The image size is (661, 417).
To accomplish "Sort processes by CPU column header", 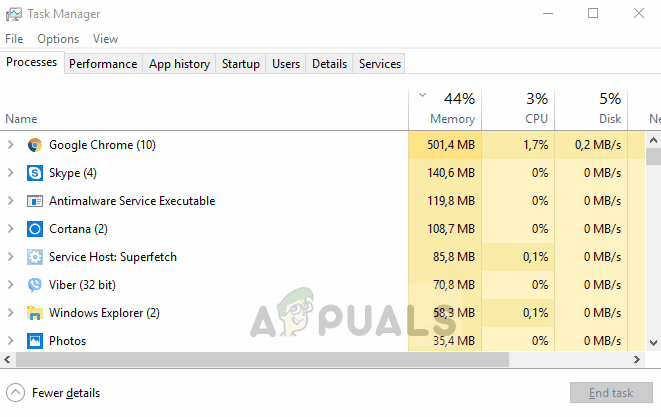I will pyautogui.click(x=536, y=118).
